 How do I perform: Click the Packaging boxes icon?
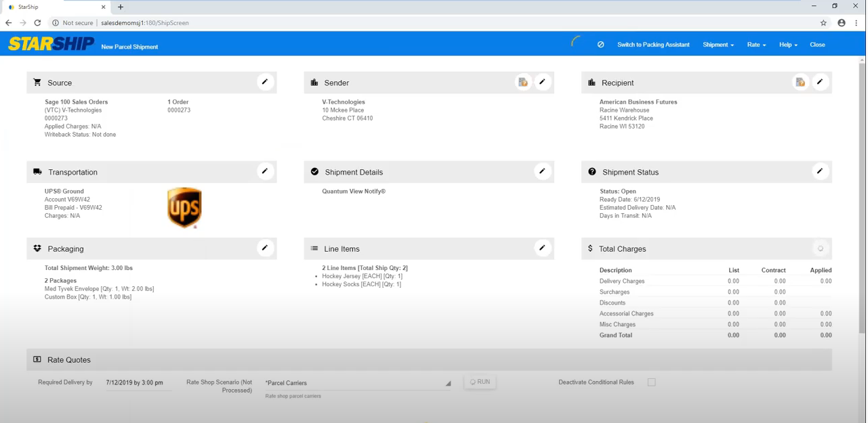[x=37, y=248]
